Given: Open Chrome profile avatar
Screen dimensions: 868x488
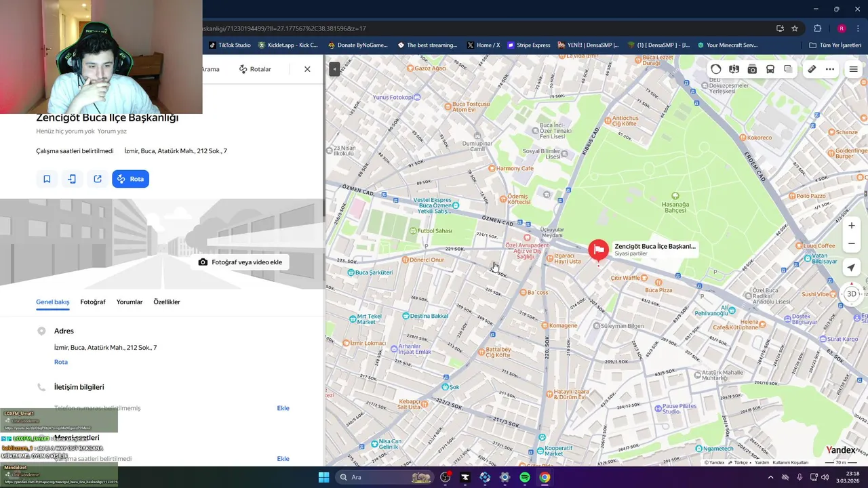Looking at the screenshot, I should 842,28.
